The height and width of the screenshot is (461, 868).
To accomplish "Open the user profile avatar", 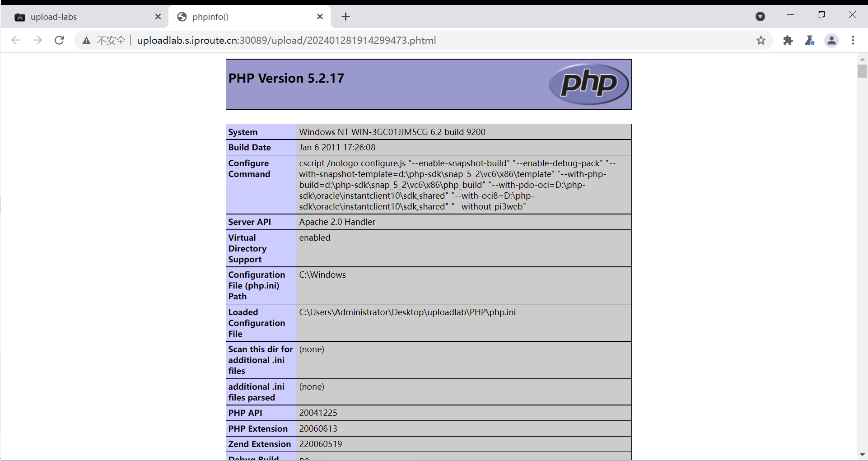I will 831,40.
